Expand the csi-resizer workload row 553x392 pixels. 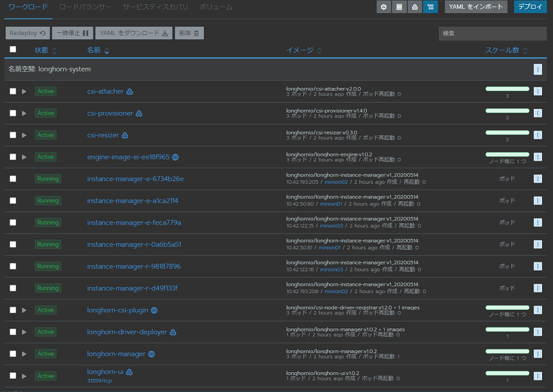24,135
